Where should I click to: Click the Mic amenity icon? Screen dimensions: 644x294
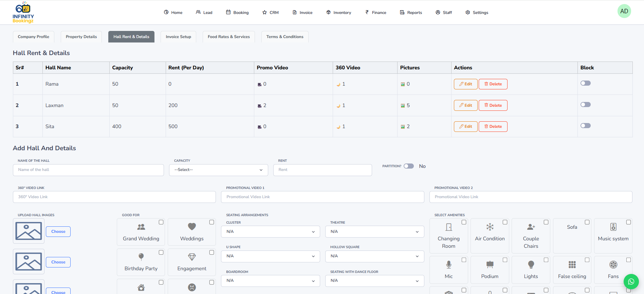tap(448, 264)
